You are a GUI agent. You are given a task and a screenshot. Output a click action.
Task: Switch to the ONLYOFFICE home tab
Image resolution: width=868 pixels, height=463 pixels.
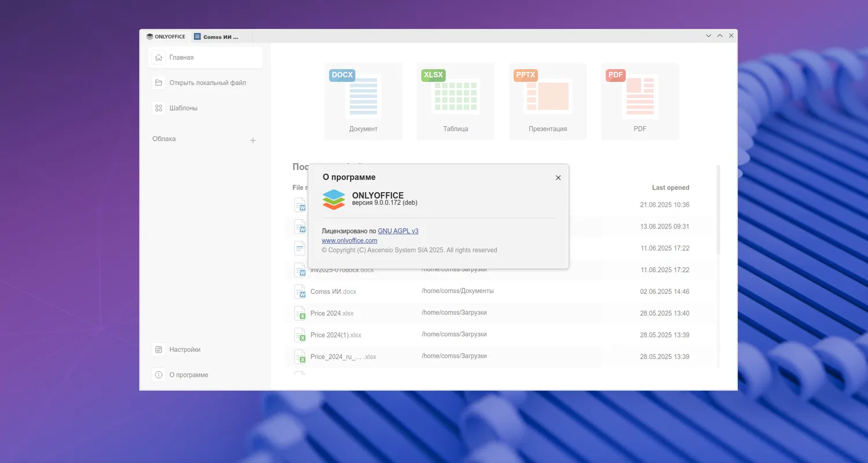(x=166, y=36)
